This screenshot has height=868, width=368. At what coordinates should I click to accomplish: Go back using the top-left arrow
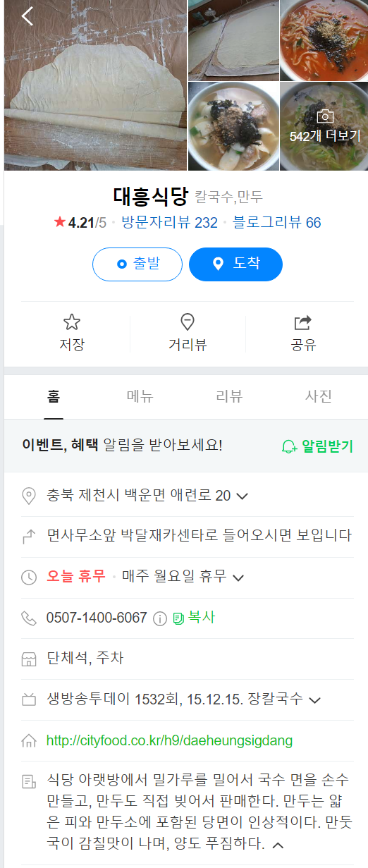click(27, 16)
